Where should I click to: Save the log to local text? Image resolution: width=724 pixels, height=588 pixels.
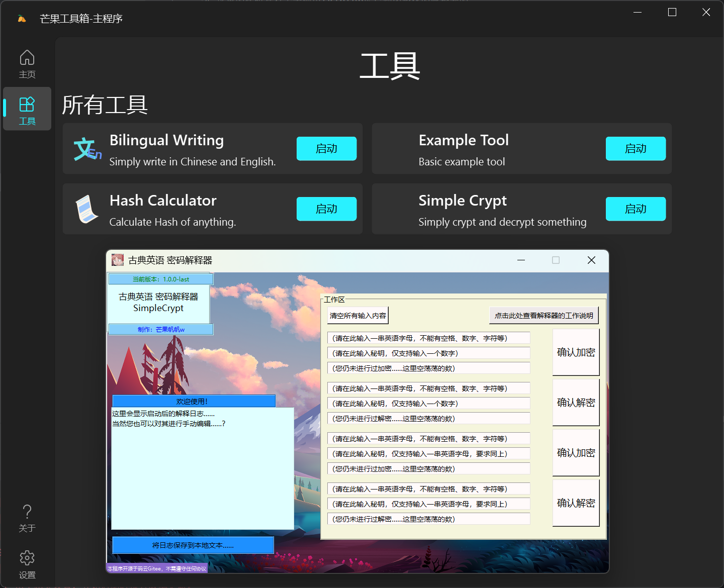click(x=193, y=545)
